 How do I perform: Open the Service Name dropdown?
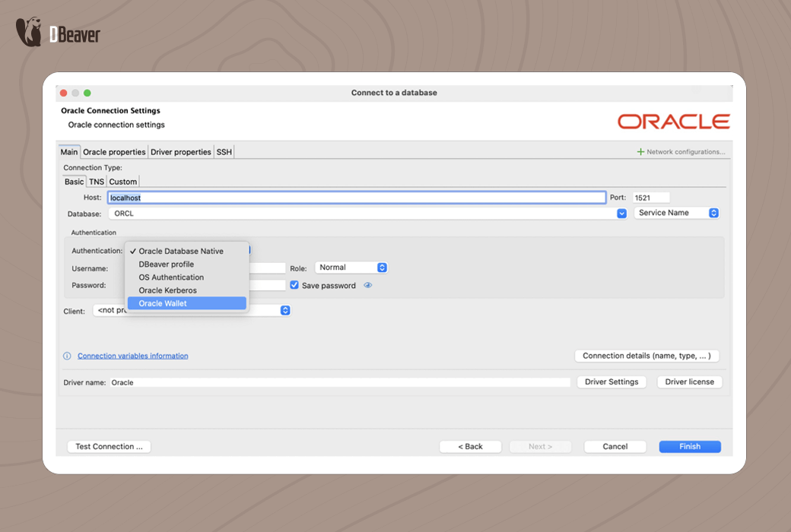(x=677, y=213)
